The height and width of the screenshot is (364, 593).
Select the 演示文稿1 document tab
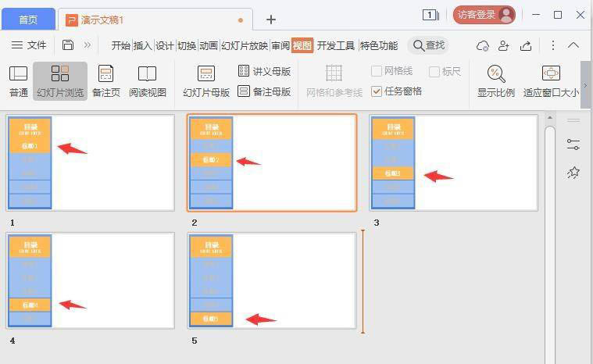point(155,20)
